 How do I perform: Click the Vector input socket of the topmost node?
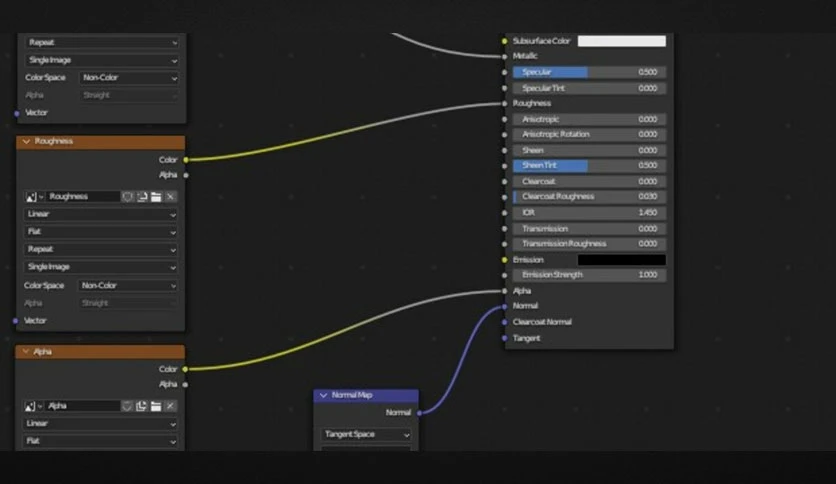pyautogui.click(x=17, y=113)
